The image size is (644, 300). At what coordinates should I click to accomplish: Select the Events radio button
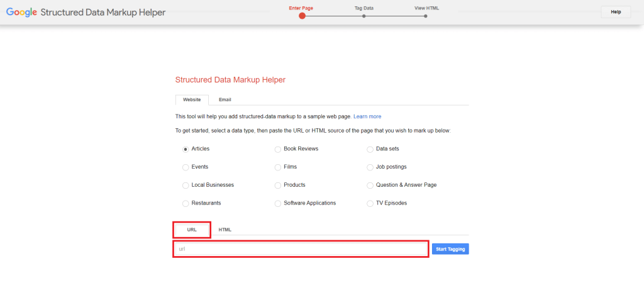click(x=186, y=167)
